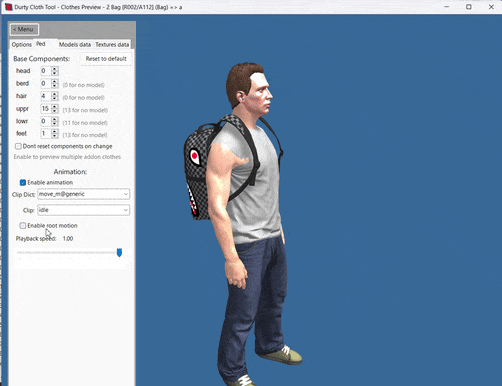Open the Clip Dict dropdown
This screenshot has height=386, width=502.
coord(83,194)
